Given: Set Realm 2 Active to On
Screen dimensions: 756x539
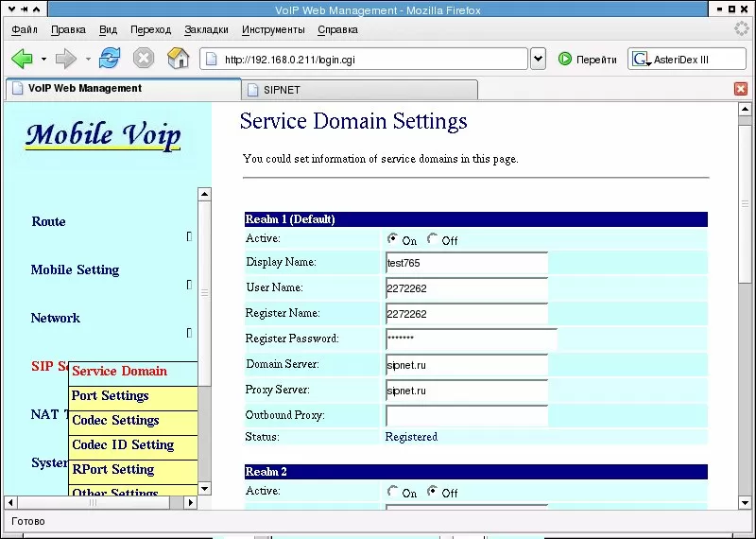Looking at the screenshot, I should point(393,491).
